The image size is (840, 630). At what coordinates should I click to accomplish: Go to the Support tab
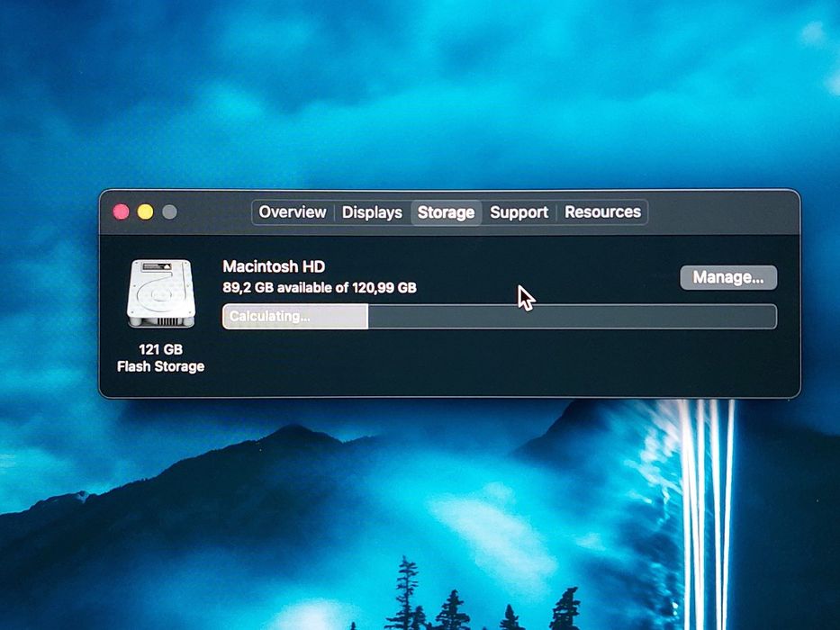pos(519,212)
